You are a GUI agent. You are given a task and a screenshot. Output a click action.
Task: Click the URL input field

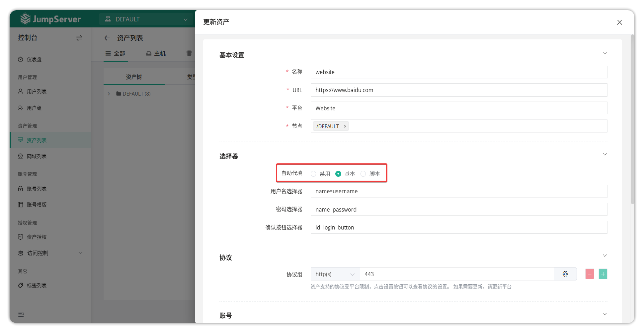[459, 90]
